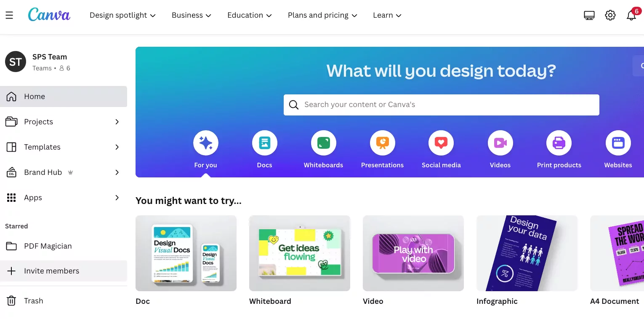Click the desktop app monitor icon
This screenshot has height=319, width=644.
(589, 15)
